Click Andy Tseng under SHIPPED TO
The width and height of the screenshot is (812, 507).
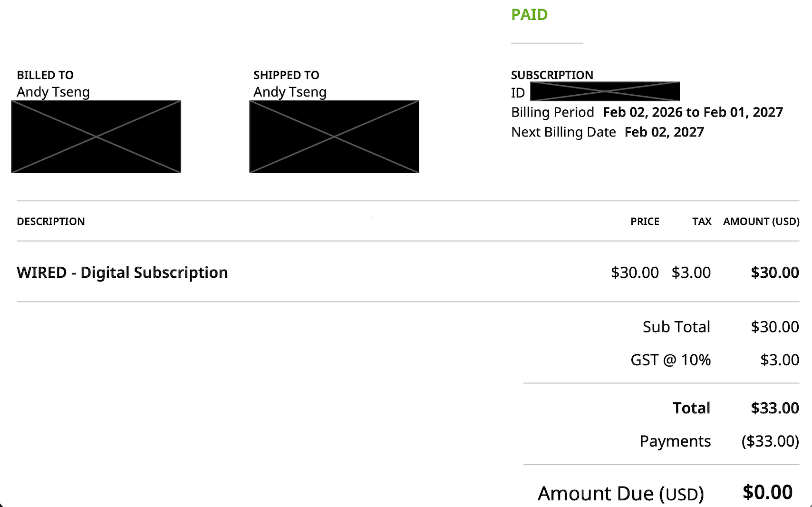[290, 92]
